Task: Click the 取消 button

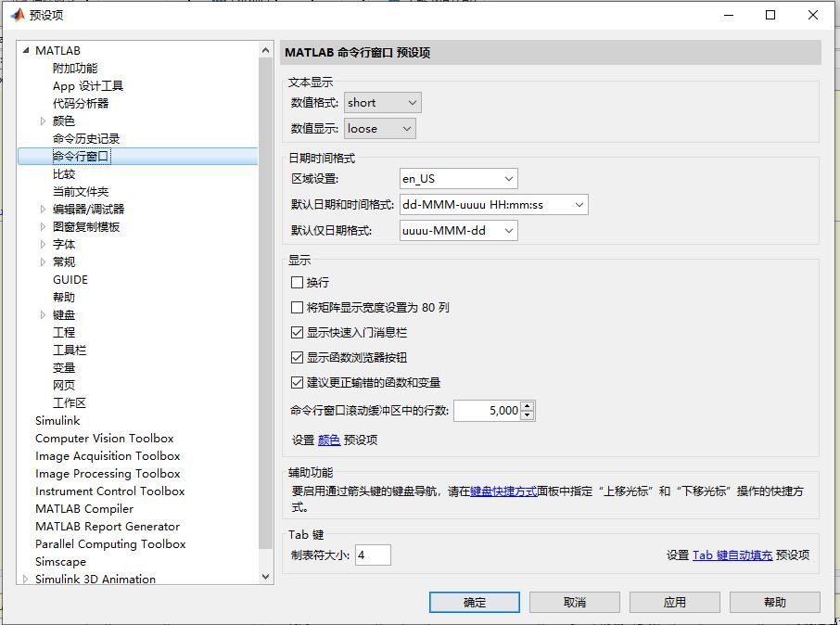Action: pyautogui.click(x=574, y=602)
